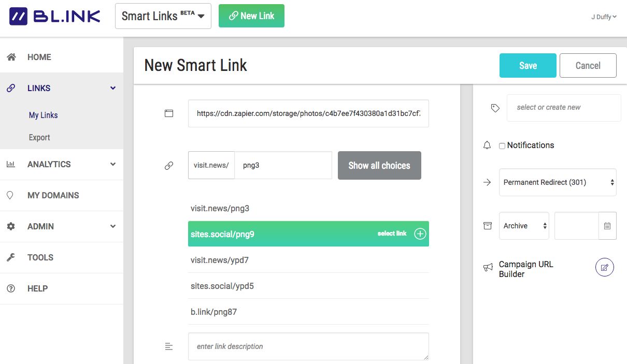Image resolution: width=627 pixels, height=364 pixels.
Task: Click the BL.INK logo
Action: pyautogui.click(x=55, y=16)
